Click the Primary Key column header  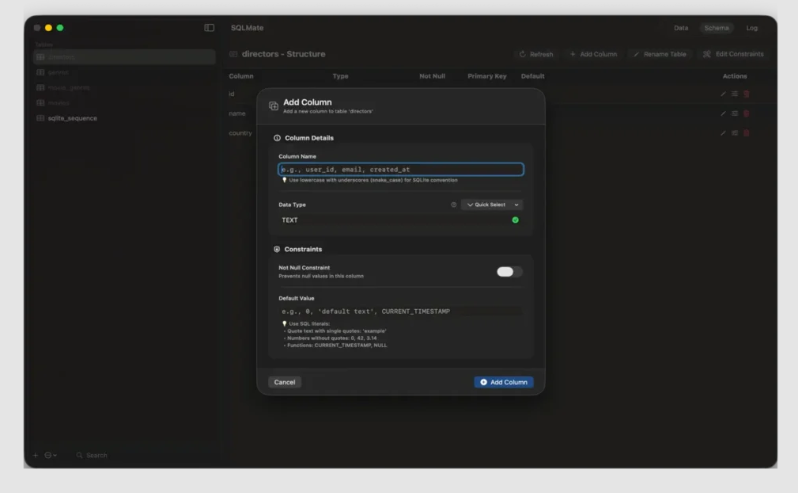487,76
